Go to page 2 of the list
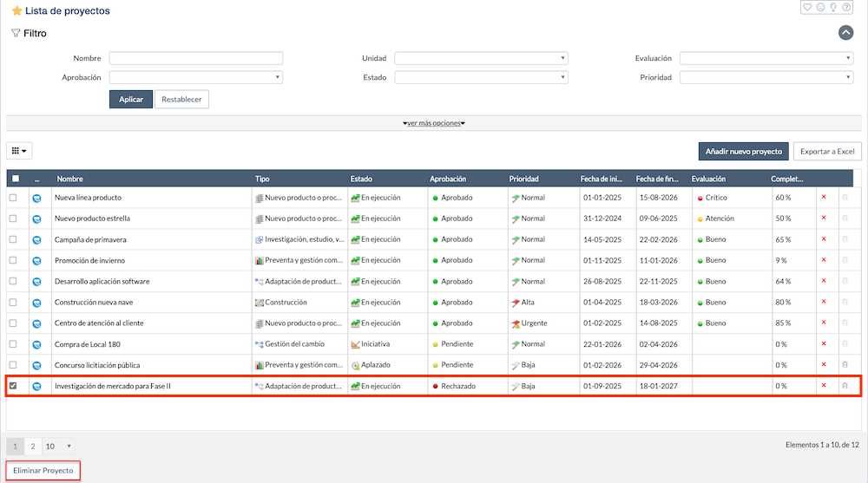 pyautogui.click(x=32, y=446)
